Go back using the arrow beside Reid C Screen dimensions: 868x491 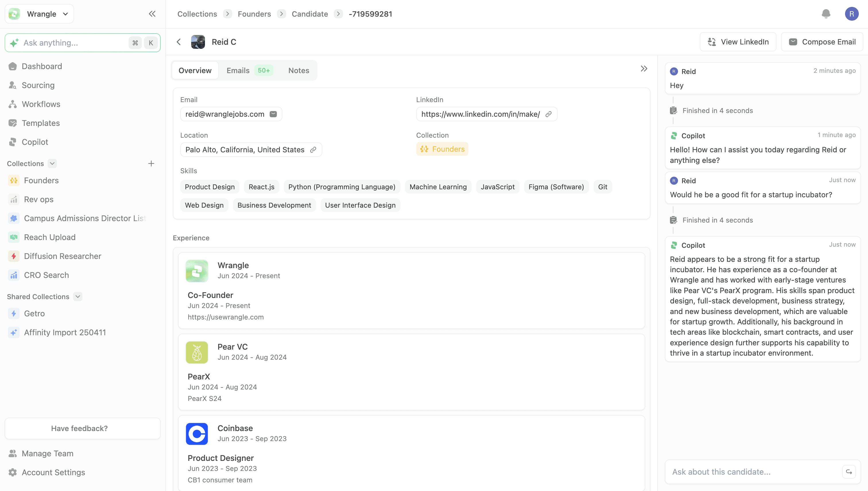(x=179, y=42)
